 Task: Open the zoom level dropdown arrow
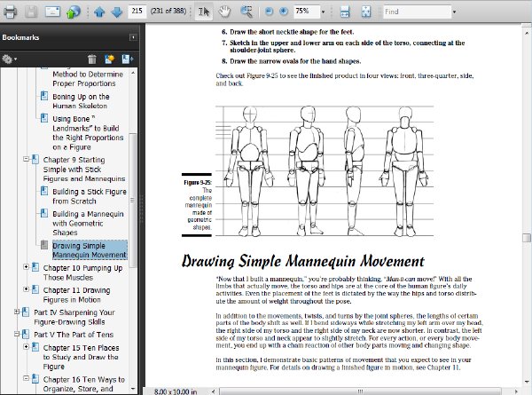click(x=324, y=12)
